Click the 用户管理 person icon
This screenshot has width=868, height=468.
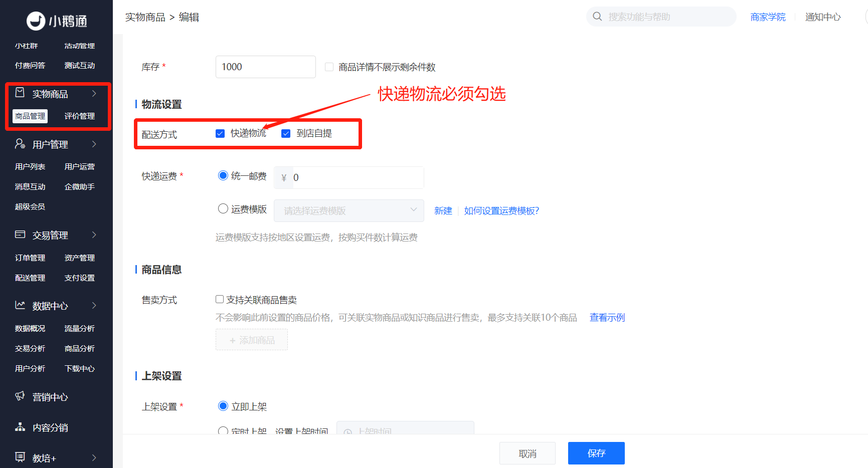[x=20, y=144]
